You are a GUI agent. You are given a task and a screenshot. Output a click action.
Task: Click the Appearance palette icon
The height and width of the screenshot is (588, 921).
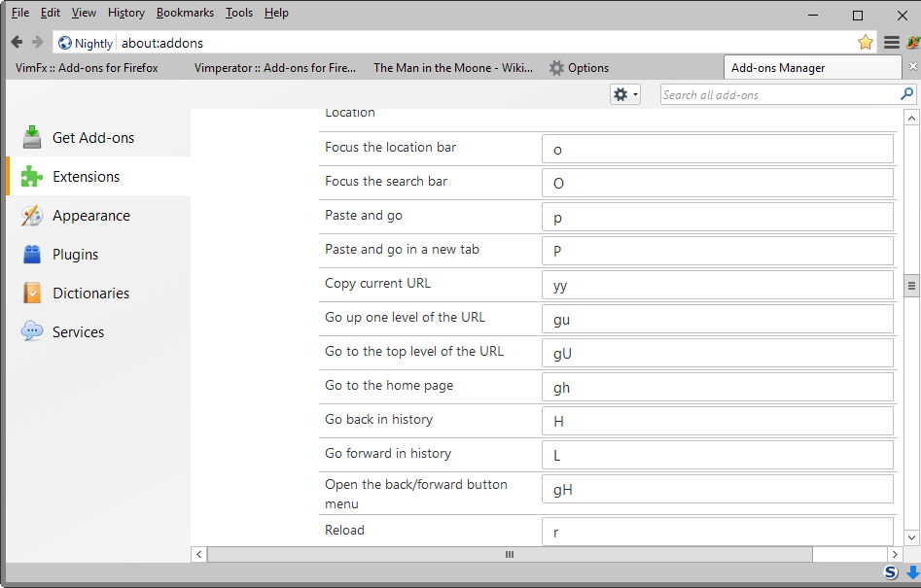[x=32, y=216]
